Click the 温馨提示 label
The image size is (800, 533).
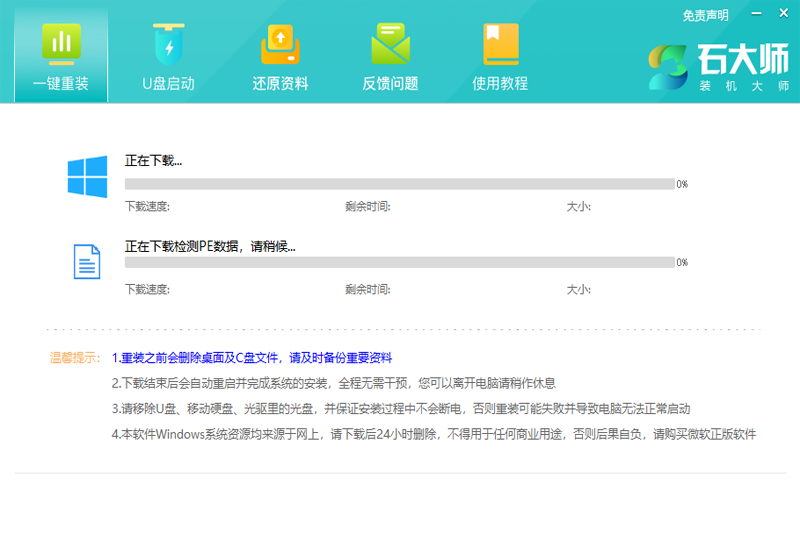click(75, 357)
